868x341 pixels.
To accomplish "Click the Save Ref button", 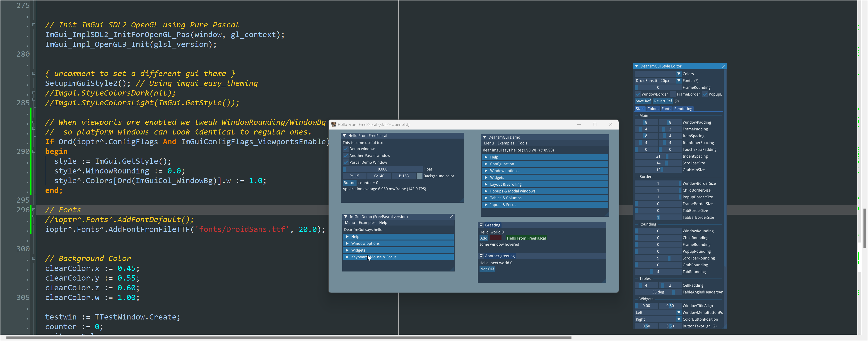I will 643,101.
